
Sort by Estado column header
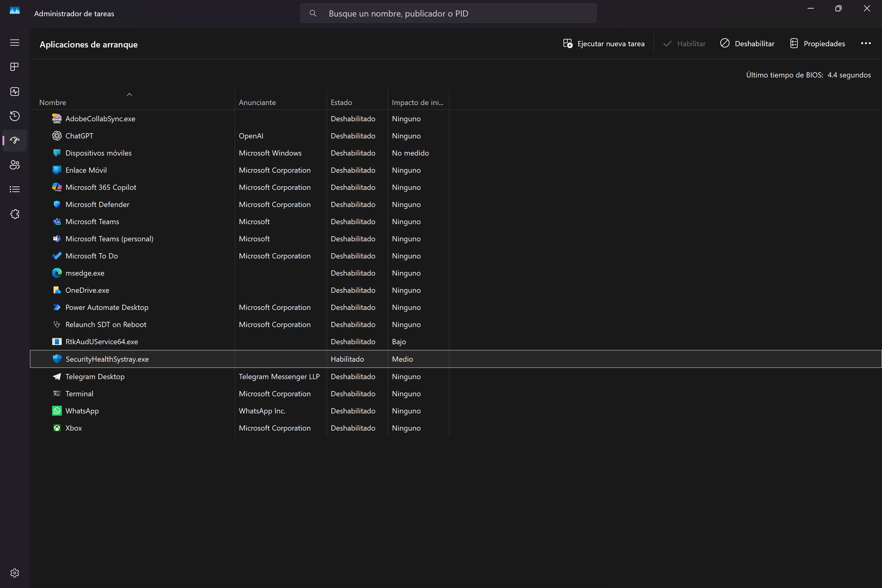pos(357,99)
